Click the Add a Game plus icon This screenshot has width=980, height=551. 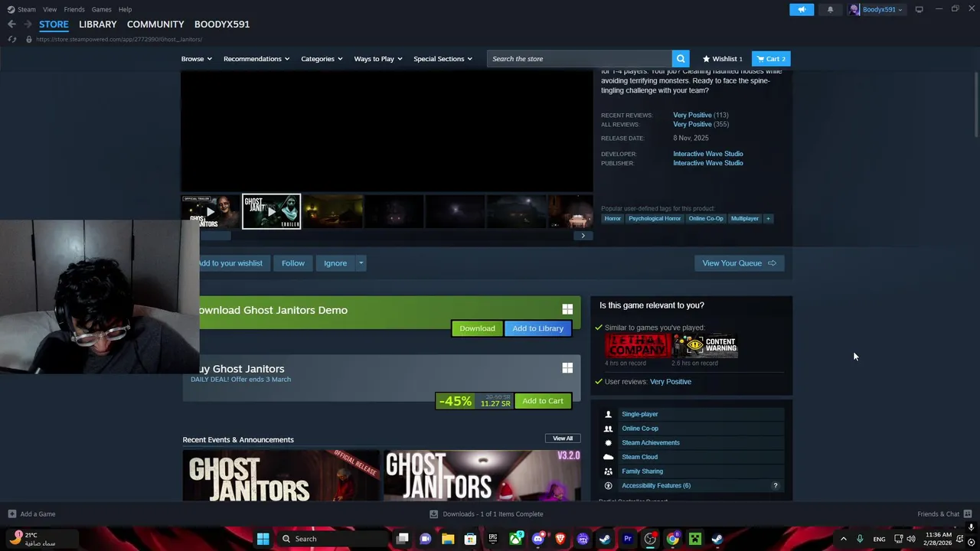[x=11, y=514]
